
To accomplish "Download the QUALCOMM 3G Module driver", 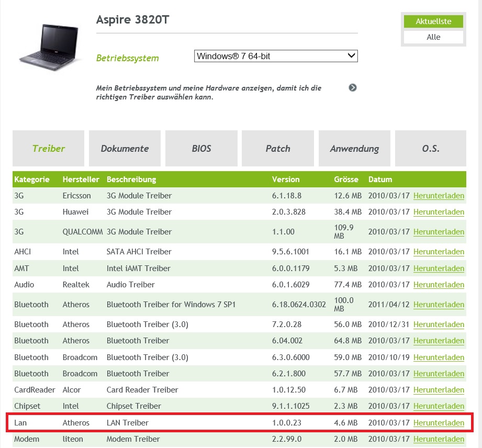I will pyautogui.click(x=439, y=232).
